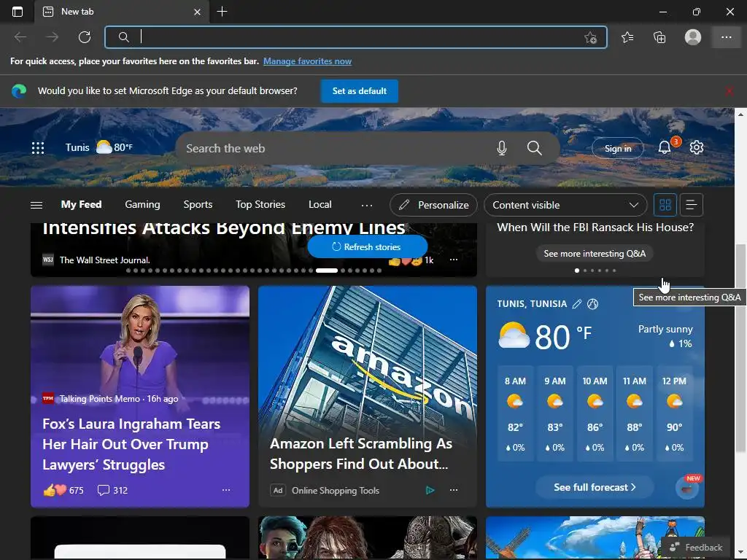Open the Feedback button
Viewport: 747px width, 560px height.
click(x=697, y=547)
